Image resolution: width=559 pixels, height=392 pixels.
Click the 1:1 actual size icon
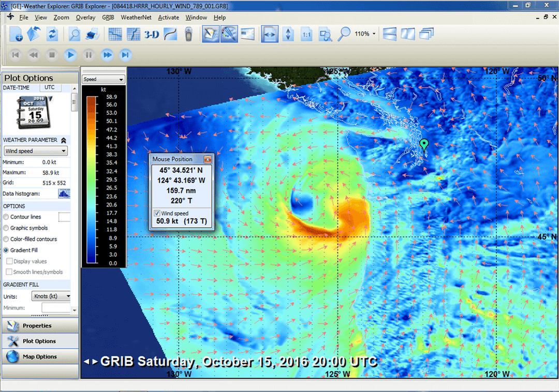(307, 35)
